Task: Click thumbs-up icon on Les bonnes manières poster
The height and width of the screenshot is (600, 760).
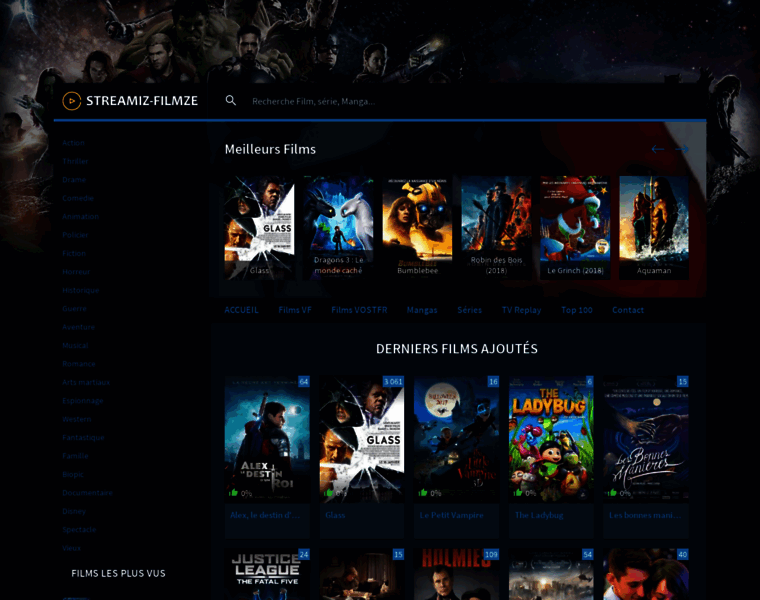Action: pos(613,493)
